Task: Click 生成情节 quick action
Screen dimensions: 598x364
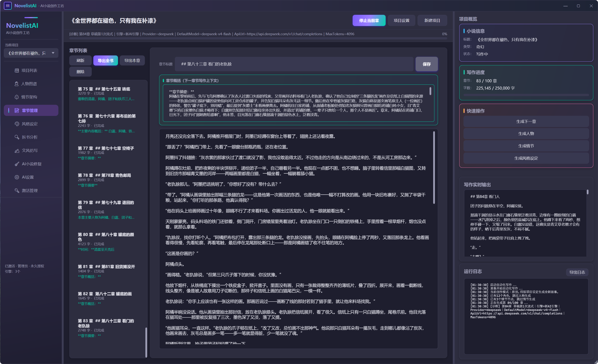Action: (x=526, y=146)
